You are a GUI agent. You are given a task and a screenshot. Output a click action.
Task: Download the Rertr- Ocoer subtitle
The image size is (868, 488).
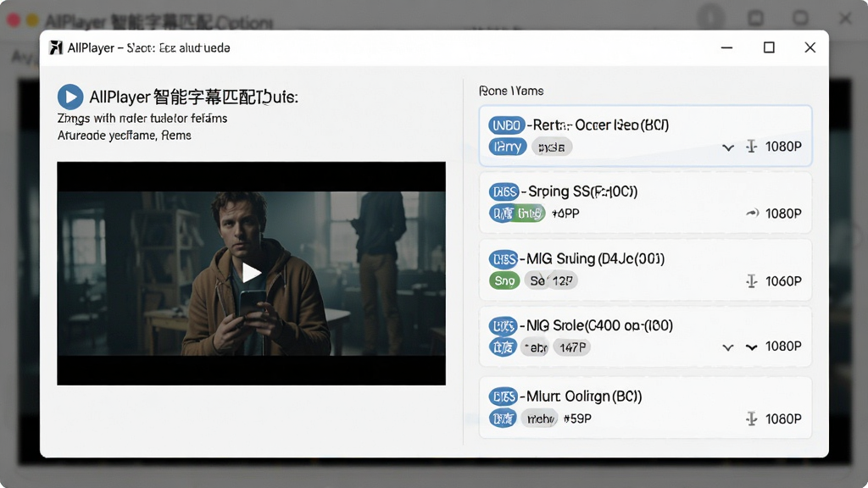click(x=751, y=147)
